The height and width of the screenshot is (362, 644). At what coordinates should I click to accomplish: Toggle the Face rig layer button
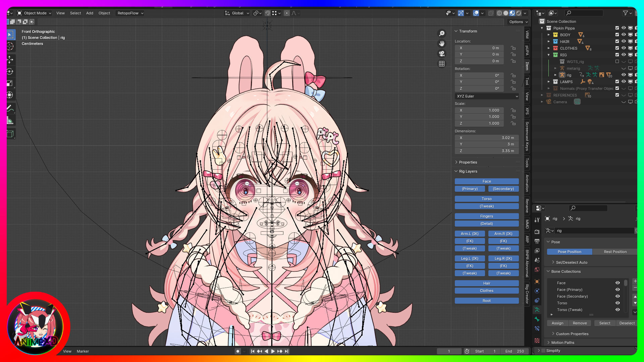click(x=487, y=181)
